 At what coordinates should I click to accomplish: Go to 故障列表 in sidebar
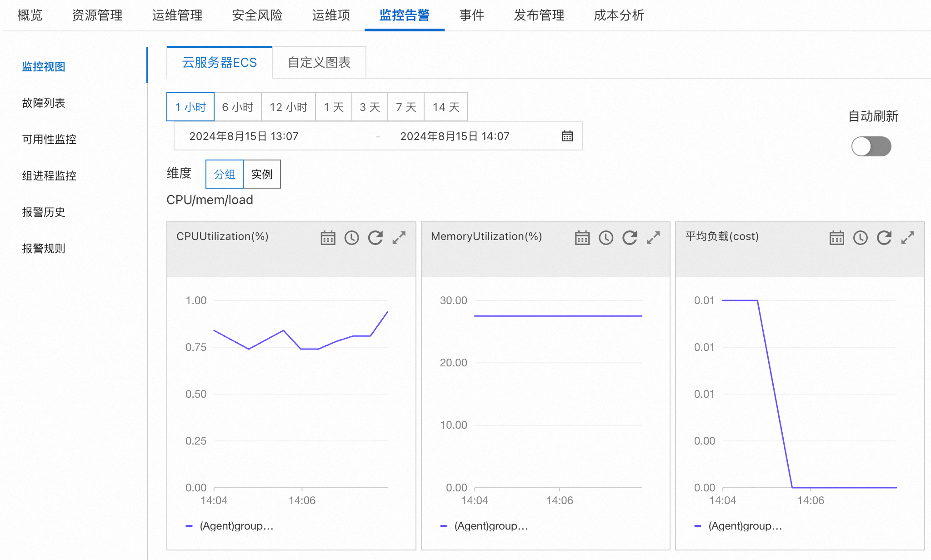44,103
